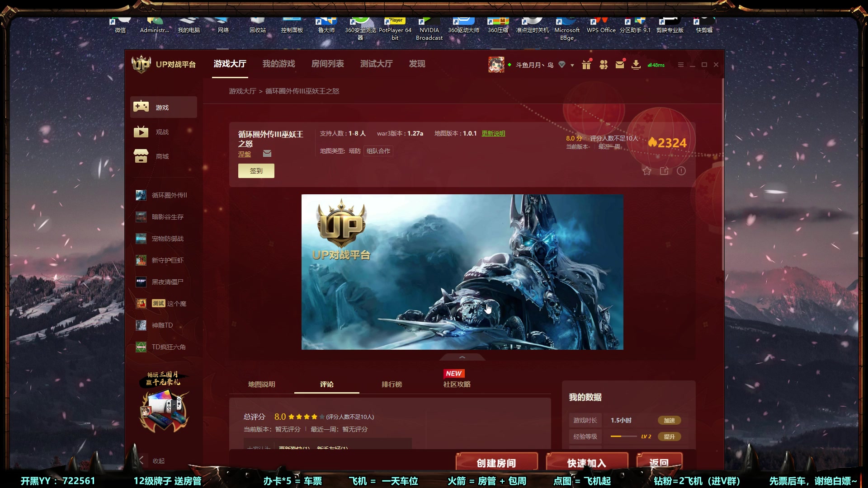Open the friends icon in header
The height and width of the screenshot is (488, 868).
click(x=604, y=65)
